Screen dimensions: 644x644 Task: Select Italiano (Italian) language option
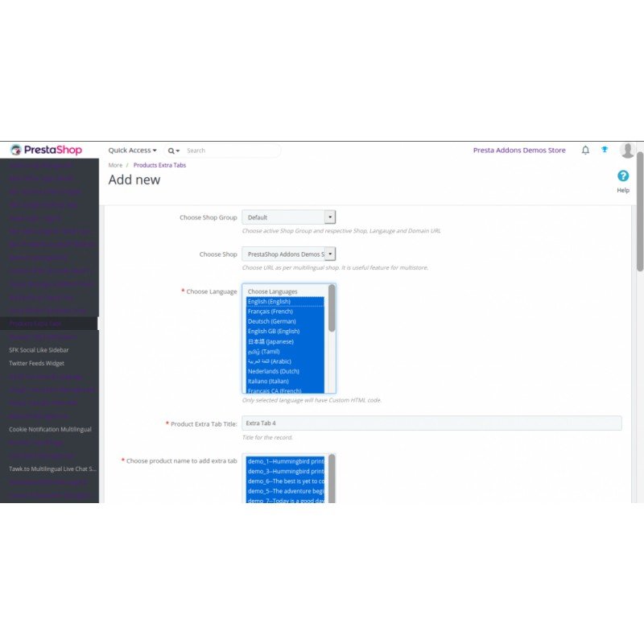tap(285, 381)
